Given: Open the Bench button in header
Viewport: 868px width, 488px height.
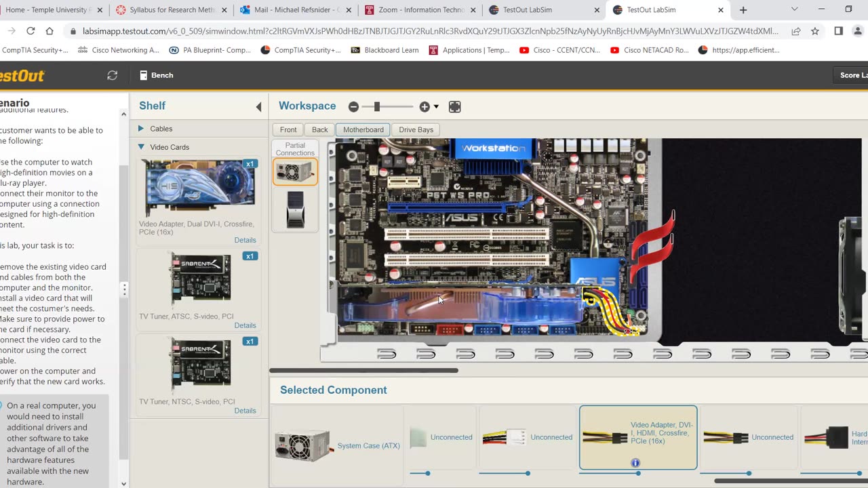Looking at the screenshot, I should click(157, 75).
